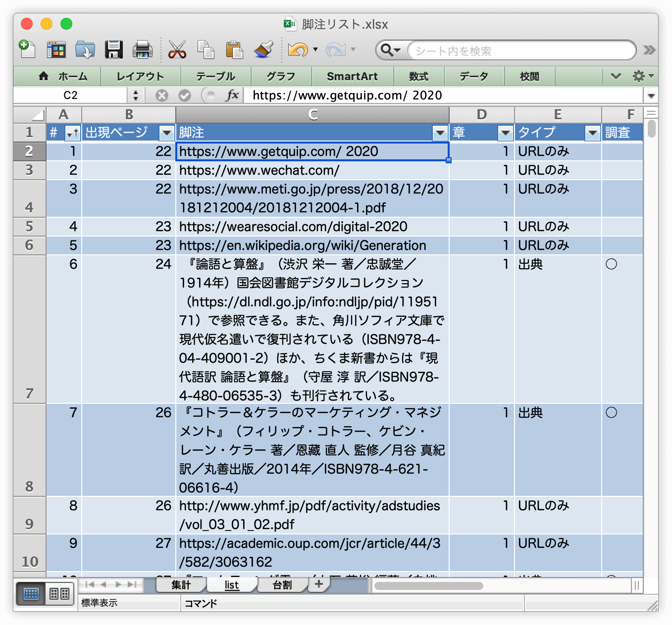This screenshot has height=625, width=672.
Task: Click the 標準表示 status bar text
Action: [100, 603]
